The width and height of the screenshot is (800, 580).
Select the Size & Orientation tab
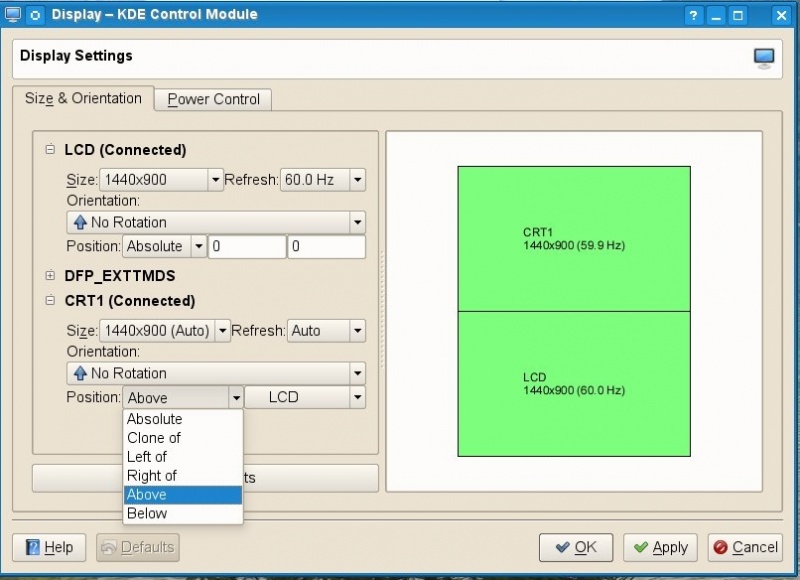pos(83,98)
